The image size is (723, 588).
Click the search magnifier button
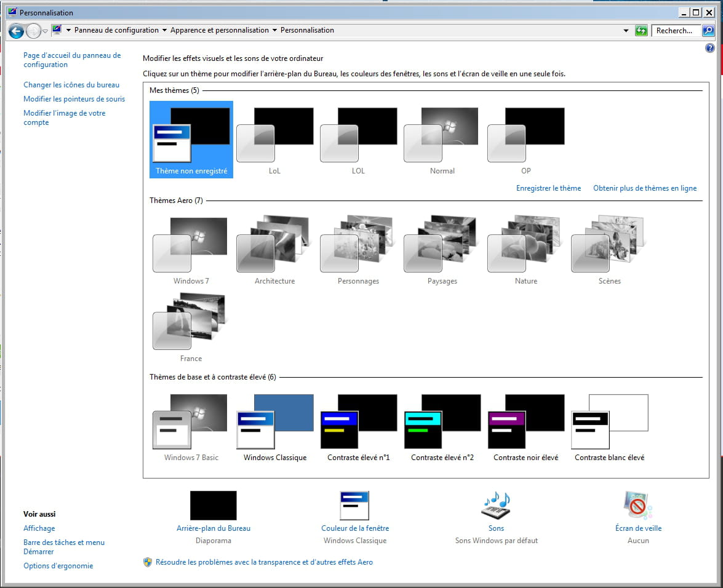coord(708,31)
